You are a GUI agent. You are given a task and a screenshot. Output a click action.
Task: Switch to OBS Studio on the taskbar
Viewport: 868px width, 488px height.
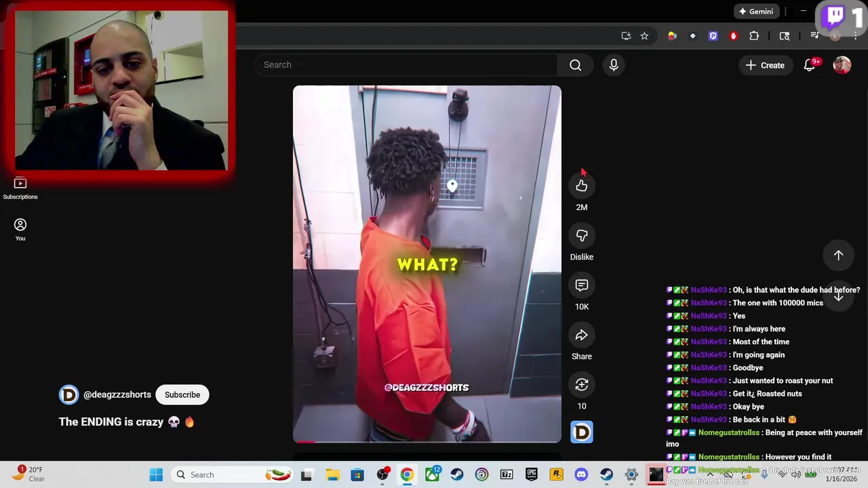(x=382, y=474)
